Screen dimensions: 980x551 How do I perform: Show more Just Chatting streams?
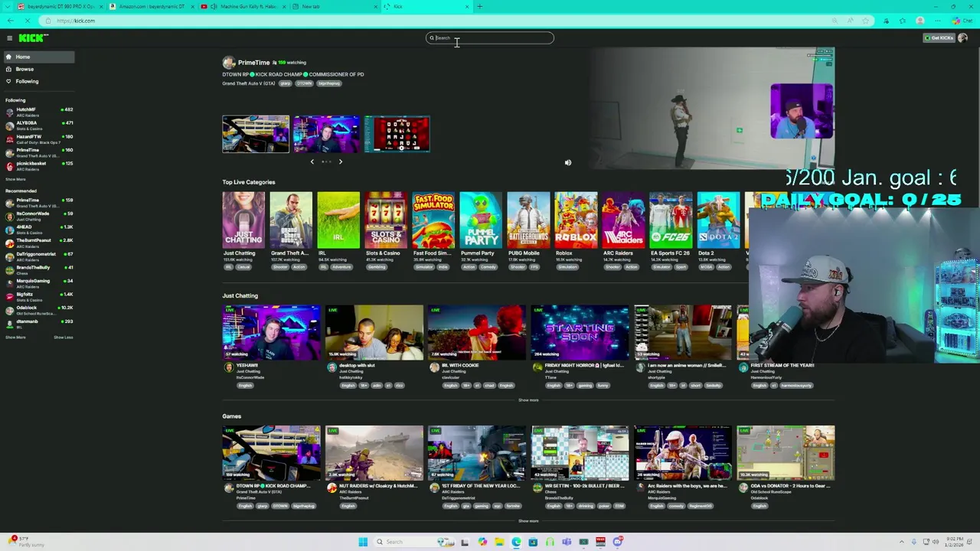coord(528,400)
